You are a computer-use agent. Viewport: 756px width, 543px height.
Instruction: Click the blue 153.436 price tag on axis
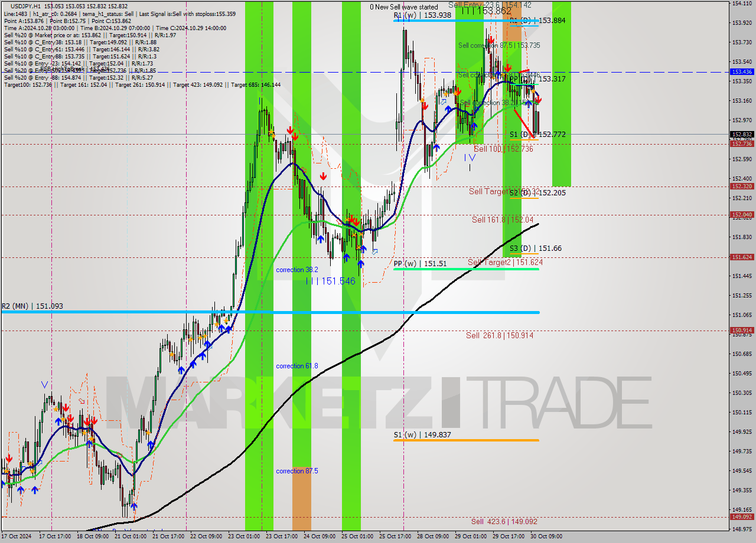pyautogui.click(x=742, y=71)
